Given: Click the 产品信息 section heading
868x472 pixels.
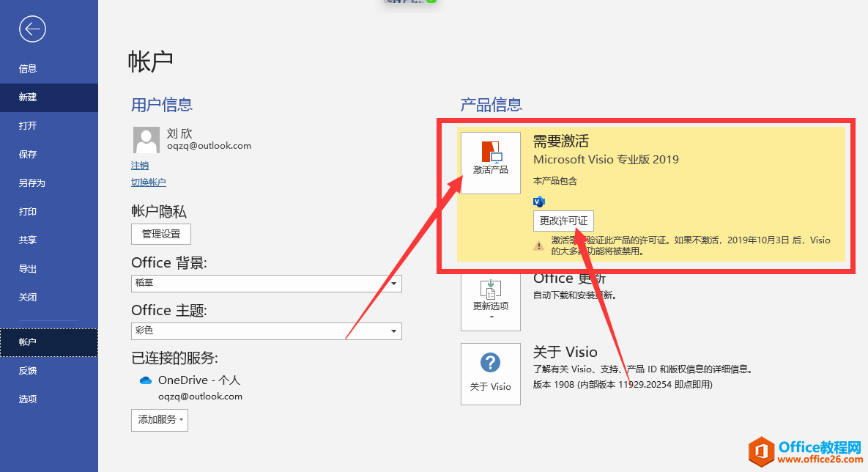Looking at the screenshot, I should click(491, 105).
